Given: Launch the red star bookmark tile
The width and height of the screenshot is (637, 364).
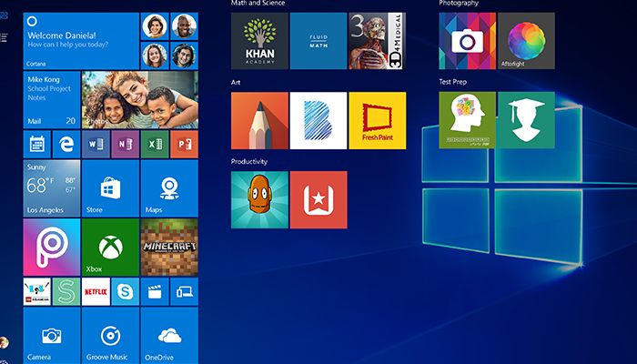Looking at the screenshot, I should point(318,200).
